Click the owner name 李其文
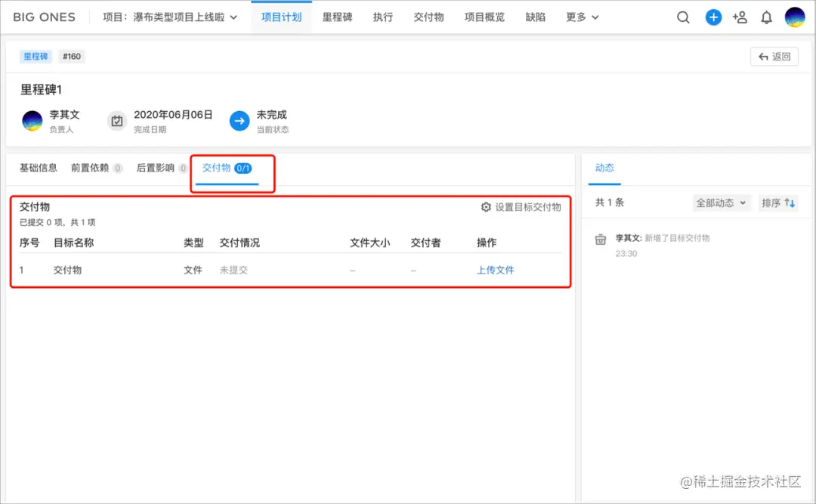The image size is (816, 504). [64, 115]
